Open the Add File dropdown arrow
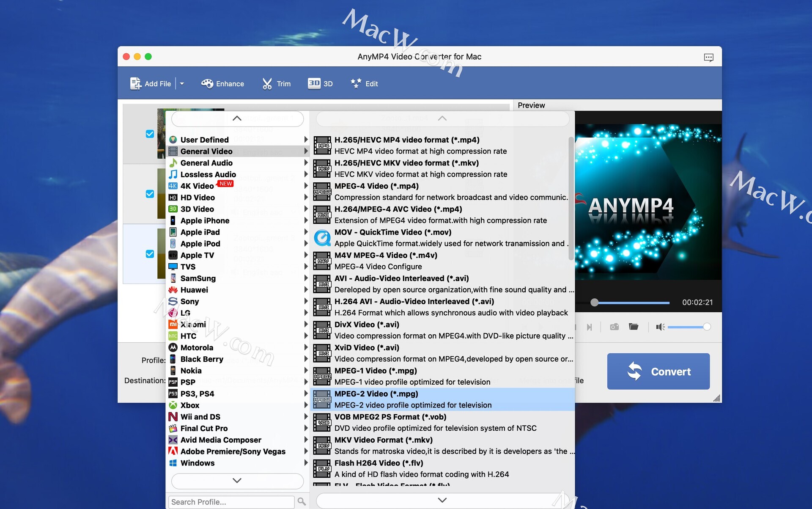Image resolution: width=812 pixels, height=509 pixels. point(182,83)
